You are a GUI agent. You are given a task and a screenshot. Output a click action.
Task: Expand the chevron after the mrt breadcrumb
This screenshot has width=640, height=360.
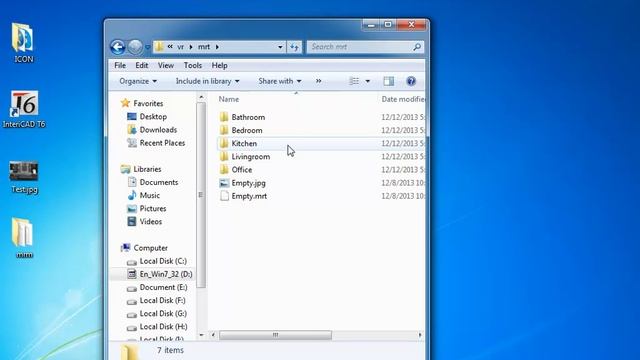point(217,47)
